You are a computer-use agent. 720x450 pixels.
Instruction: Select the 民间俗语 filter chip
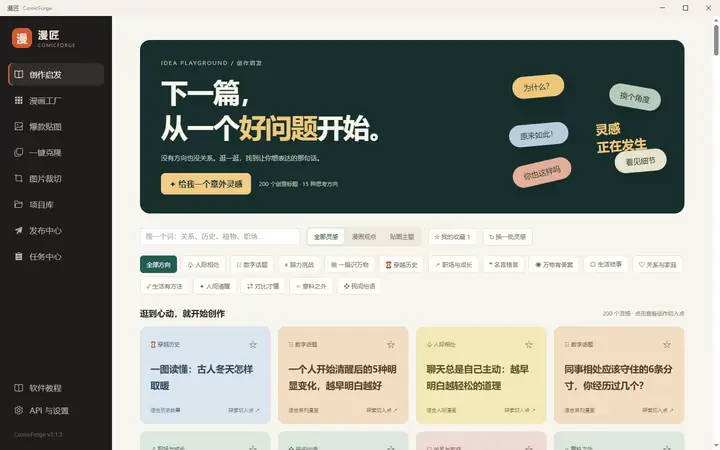tap(359, 286)
